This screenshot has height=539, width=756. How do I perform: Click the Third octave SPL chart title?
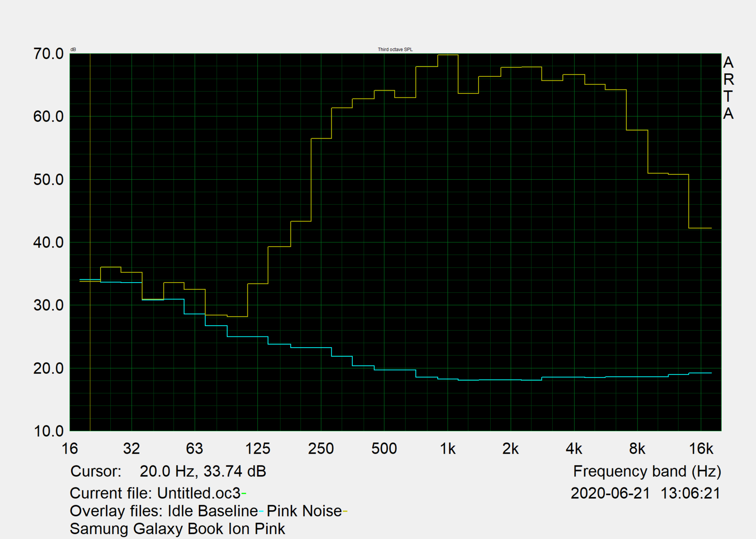point(395,49)
